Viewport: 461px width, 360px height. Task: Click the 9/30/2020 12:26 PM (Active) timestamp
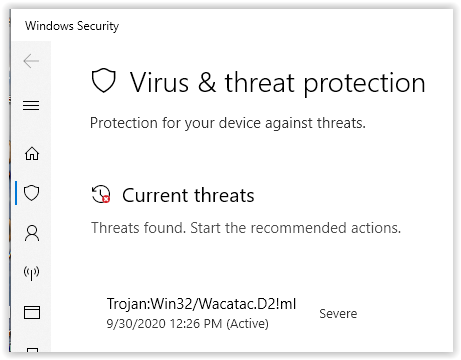(x=187, y=324)
